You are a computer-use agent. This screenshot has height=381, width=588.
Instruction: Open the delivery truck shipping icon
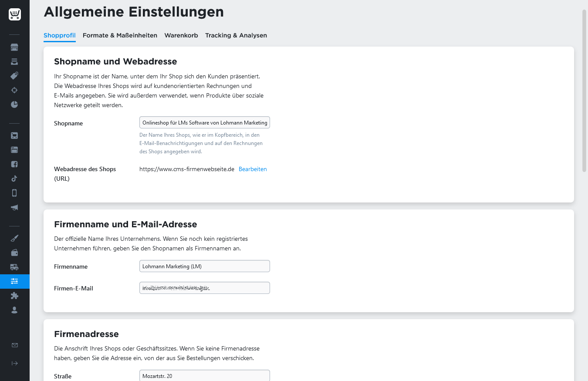14,267
